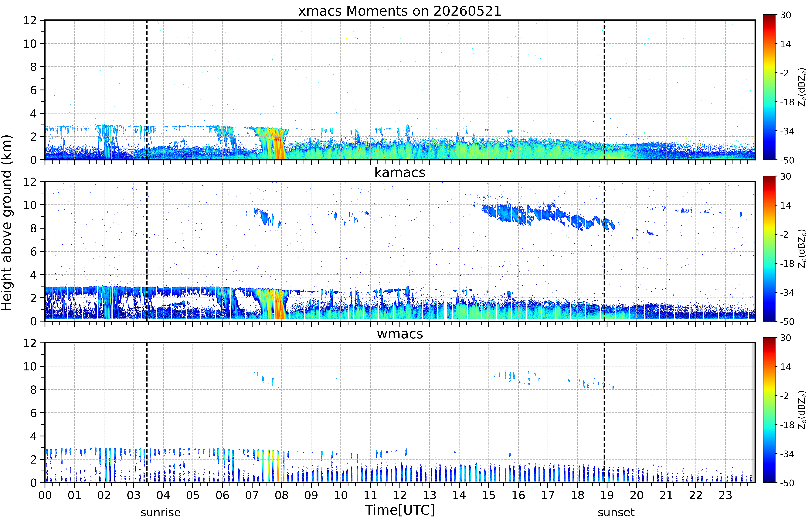Image resolution: width=812 pixels, height=524 pixels.
Task: Click the Ze(dBZe) label beside kamacs colorbar
Action: click(x=802, y=248)
